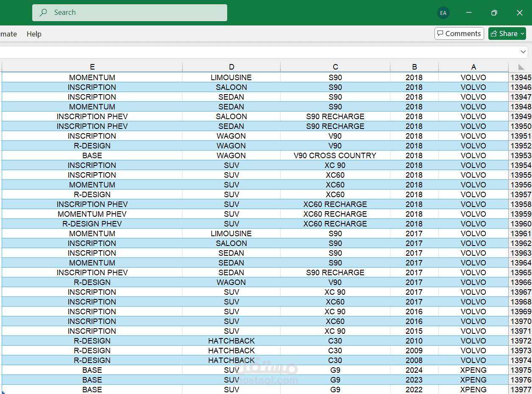This screenshot has width=532, height=394.
Task: Click the search magnifier icon
Action: click(x=43, y=13)
